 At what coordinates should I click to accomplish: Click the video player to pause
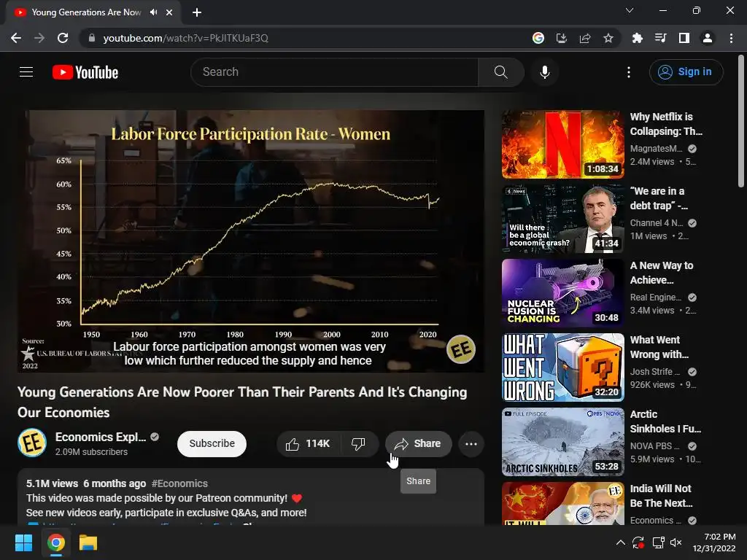pyautogui.click(x=251, y=241)
